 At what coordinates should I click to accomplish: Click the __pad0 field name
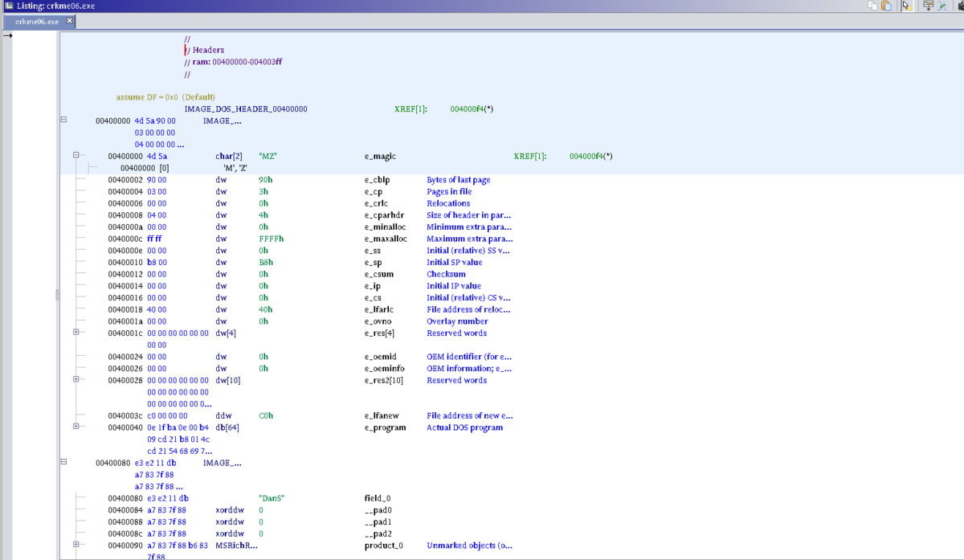[378, 510]
